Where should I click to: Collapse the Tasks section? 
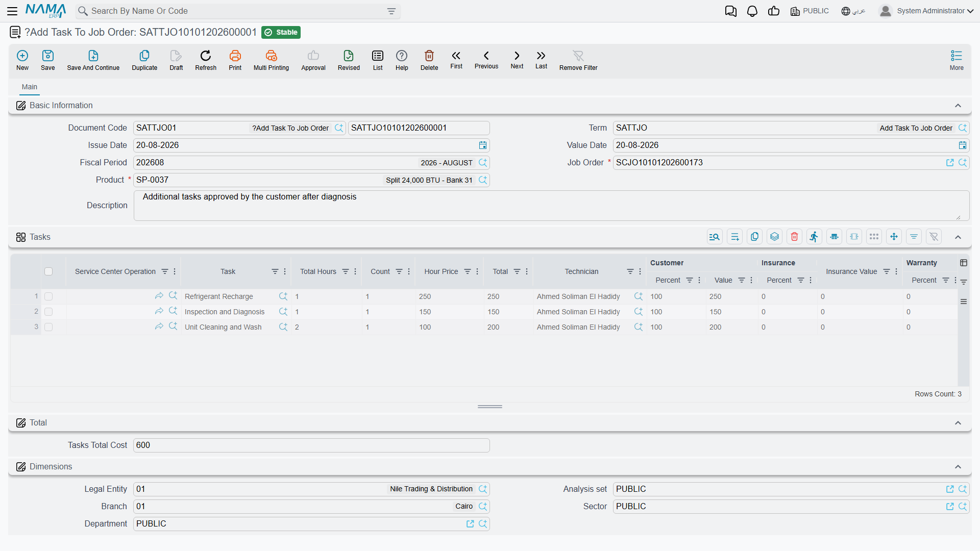(958, 237)
